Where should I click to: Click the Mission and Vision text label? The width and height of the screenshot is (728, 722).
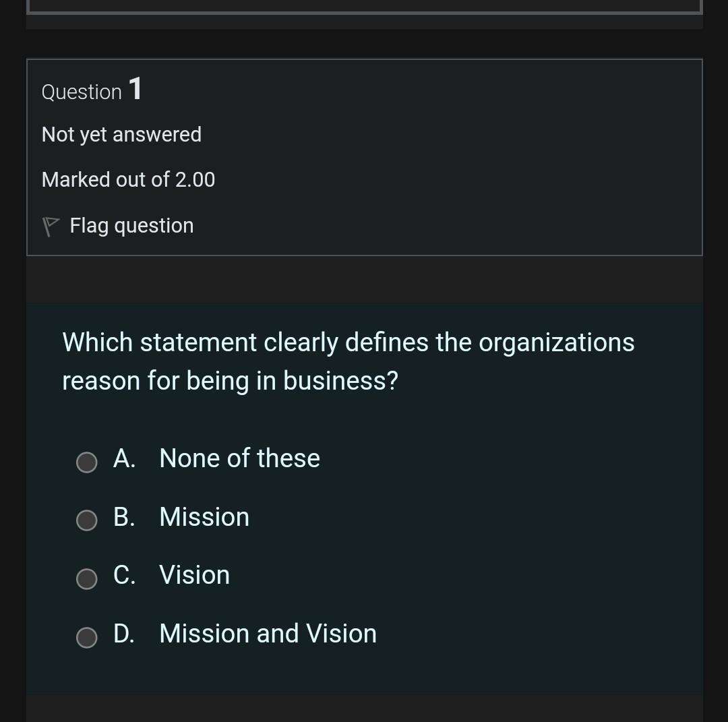267,634
